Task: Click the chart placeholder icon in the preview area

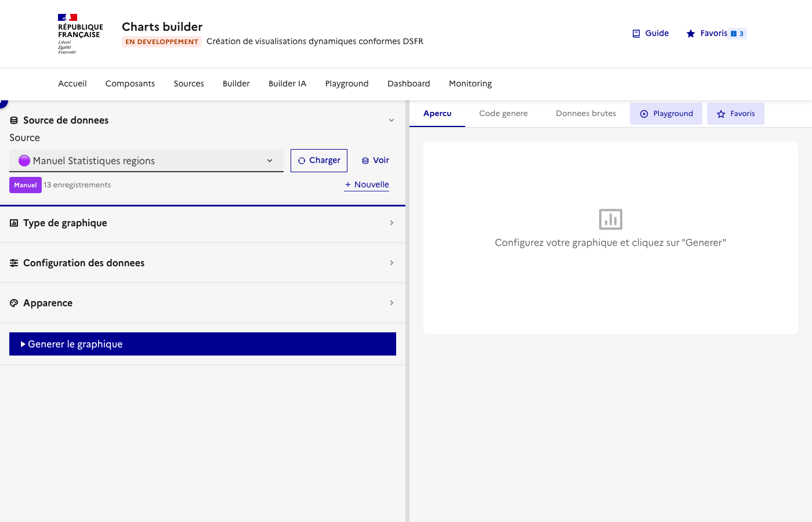Action: (x=610, y=219)
